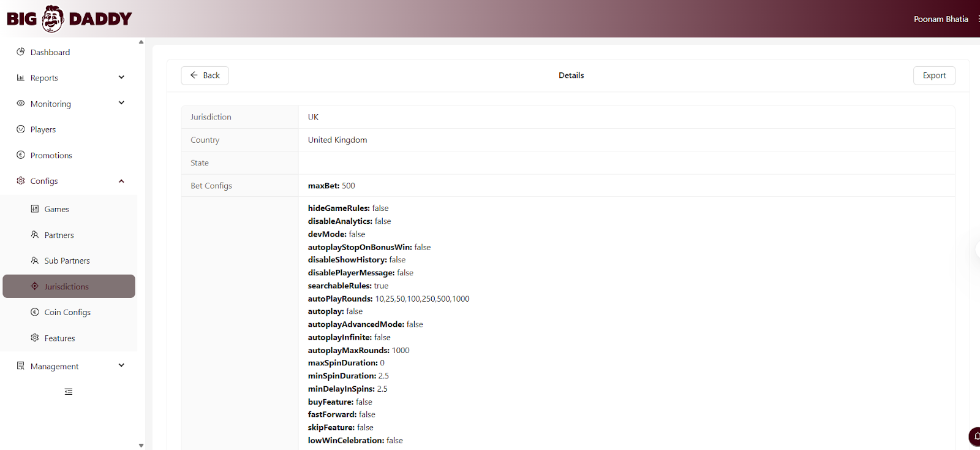
Task: Click the buyFeature: false line
Action: pyautogui.click(x=340, y=402)
